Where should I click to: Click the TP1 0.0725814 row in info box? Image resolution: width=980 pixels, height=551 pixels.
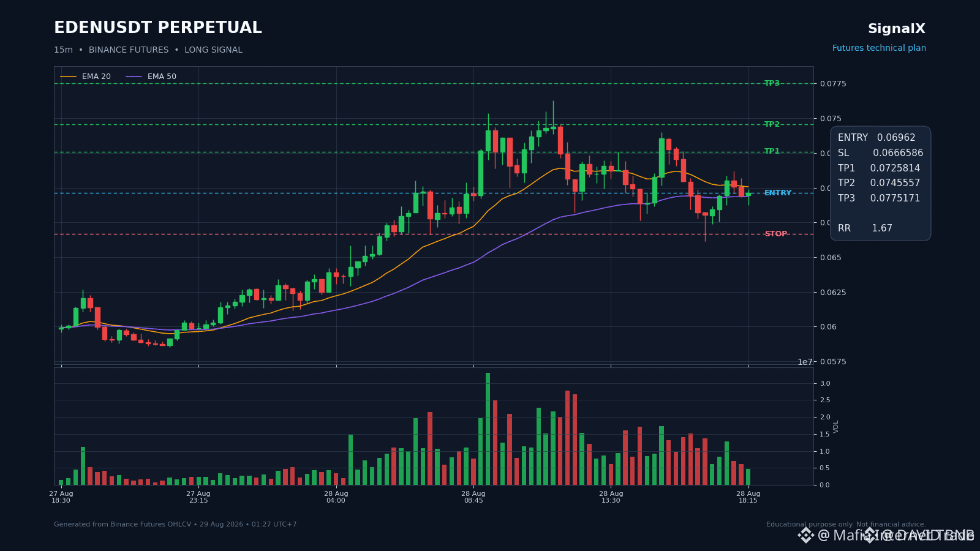[879, 168]
